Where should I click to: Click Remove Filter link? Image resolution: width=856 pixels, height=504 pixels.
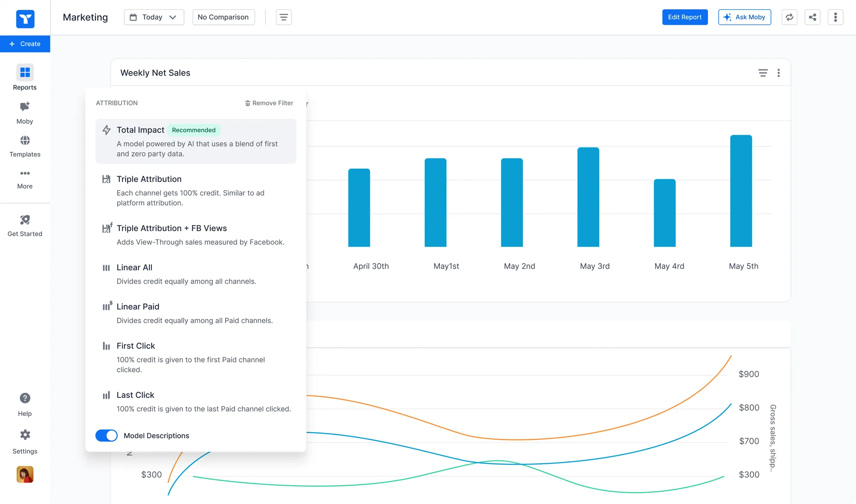(269, 103)
